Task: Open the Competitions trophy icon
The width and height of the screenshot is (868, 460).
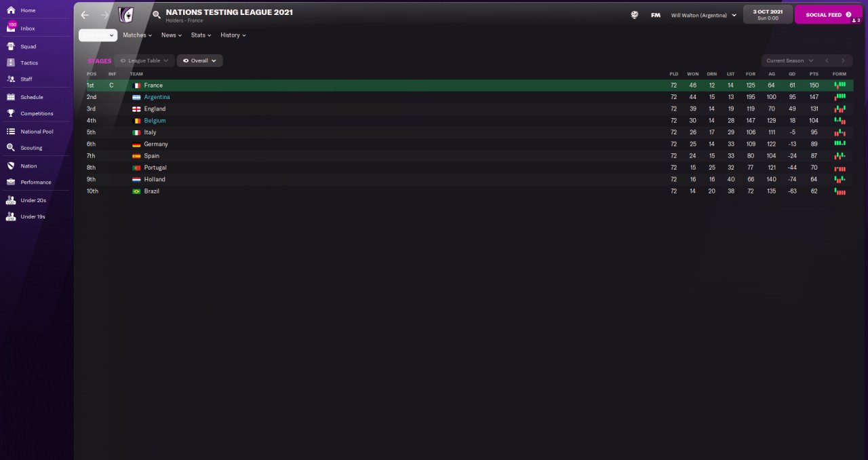Action: tap(11, 113)
